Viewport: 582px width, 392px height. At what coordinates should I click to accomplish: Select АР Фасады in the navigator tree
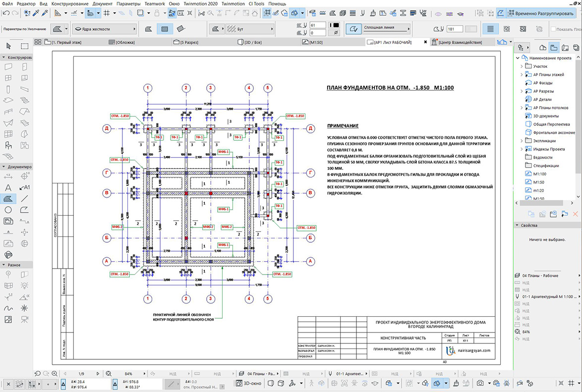pyautogui.click(x=543, y=83)
